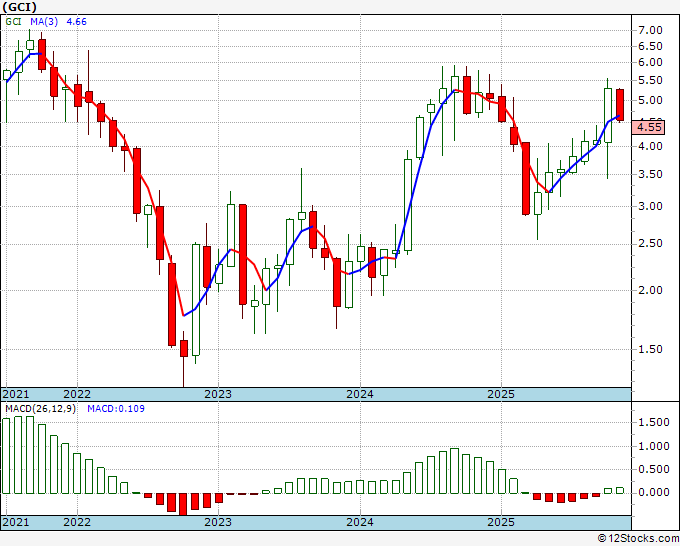Viewport: 680px width, 546px height.
Task: Click the 6.50 price axis label
Action: pos(650,46)
